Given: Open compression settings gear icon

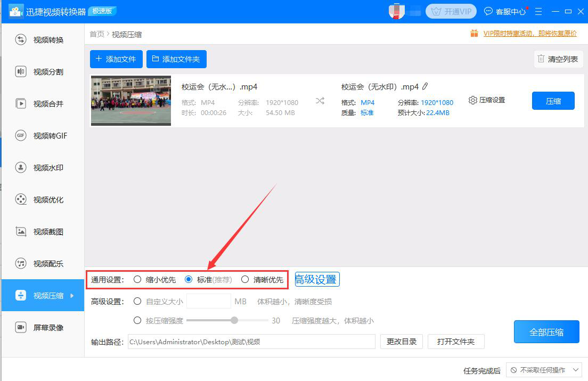Looking at the screenshot, I should coord(472,100).
